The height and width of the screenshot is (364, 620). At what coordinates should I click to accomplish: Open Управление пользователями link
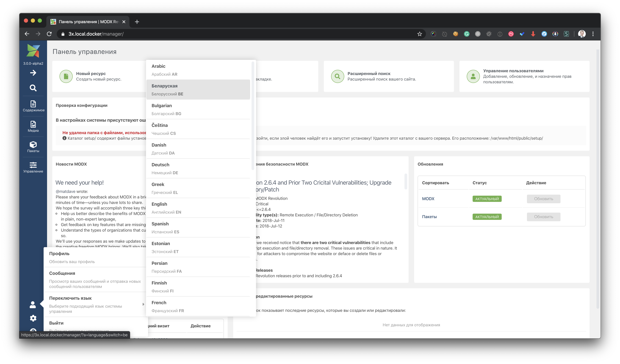513,71
